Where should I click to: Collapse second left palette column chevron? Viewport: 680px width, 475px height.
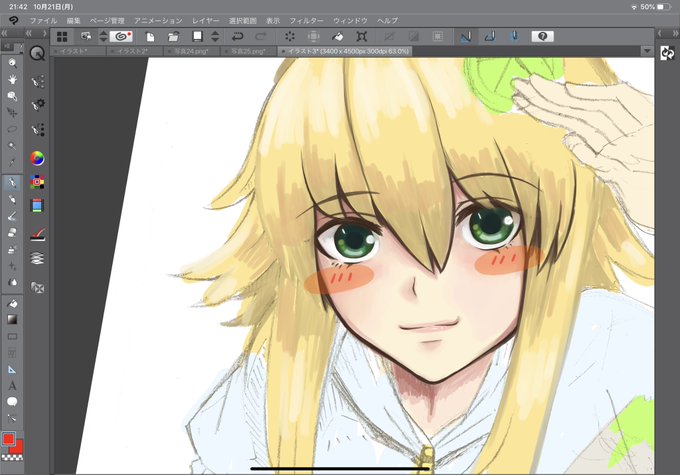click(29, 33)
